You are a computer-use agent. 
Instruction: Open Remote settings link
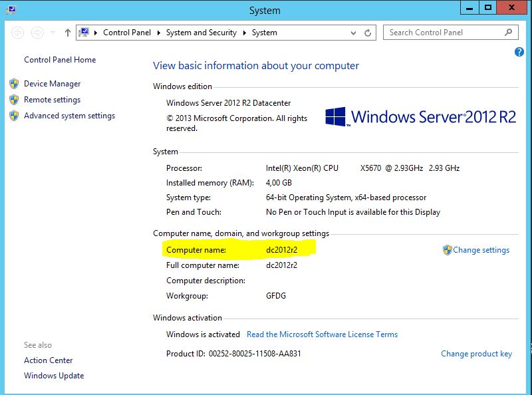[53, 100]
